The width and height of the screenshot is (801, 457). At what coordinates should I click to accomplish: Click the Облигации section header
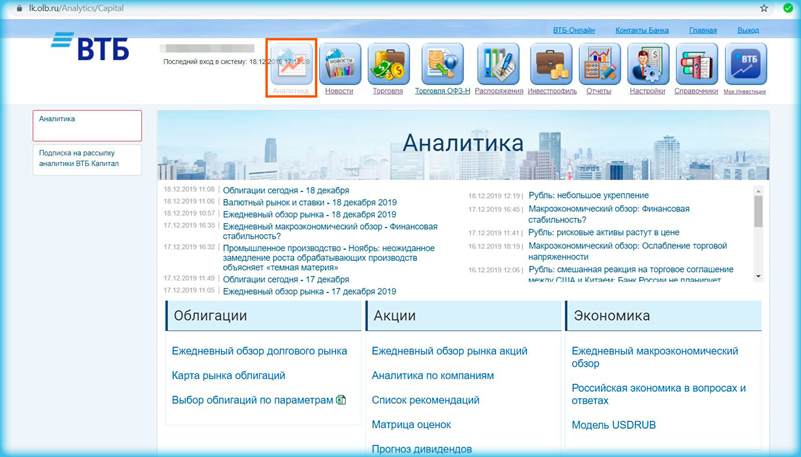(264, 316)
